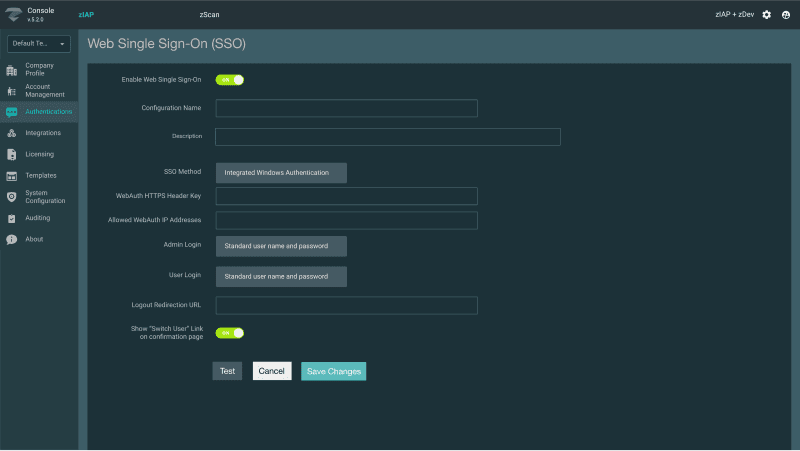Click the Test button
The width and height of the screenshot is (800, 451).
227,371
